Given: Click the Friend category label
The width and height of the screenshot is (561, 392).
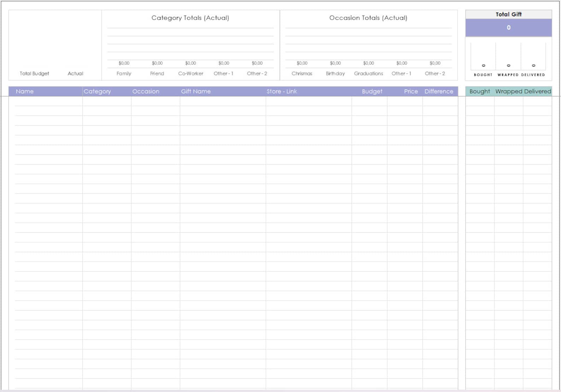Looking at the screenshot, I should click(x=157, y=73).
